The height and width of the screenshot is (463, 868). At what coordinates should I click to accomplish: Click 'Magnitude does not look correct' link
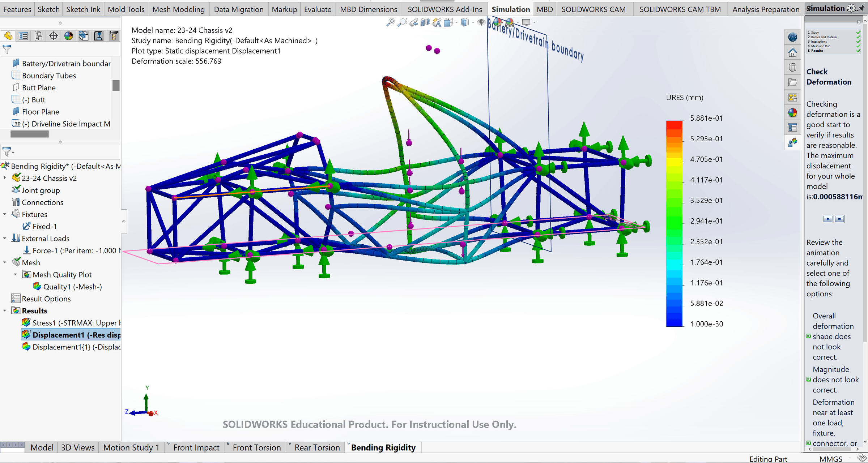(x=835, y=380)
